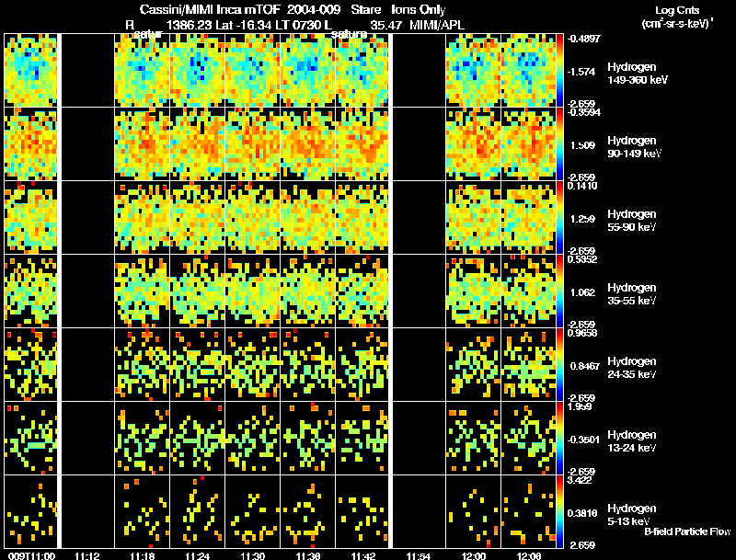The height and width of the screenshot is (560, 736).
Task: Click the 'Hydrogen 90-149 keV' label
Action: tap(634, 147)
